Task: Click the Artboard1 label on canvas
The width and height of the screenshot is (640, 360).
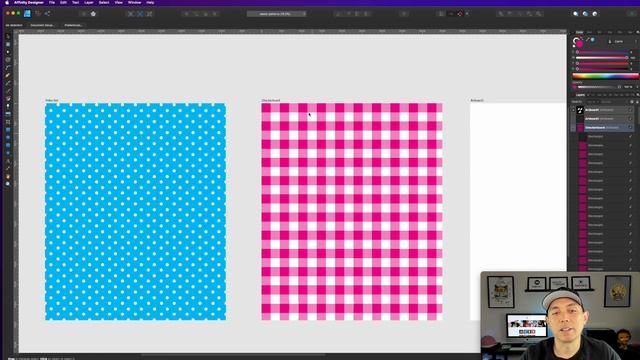Action: tap(477, 100)
